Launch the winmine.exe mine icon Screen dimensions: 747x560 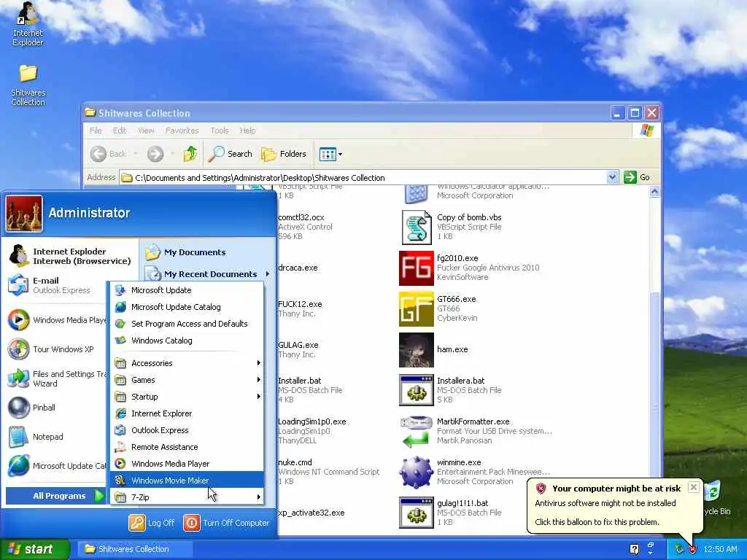click(x=416, y=472)
